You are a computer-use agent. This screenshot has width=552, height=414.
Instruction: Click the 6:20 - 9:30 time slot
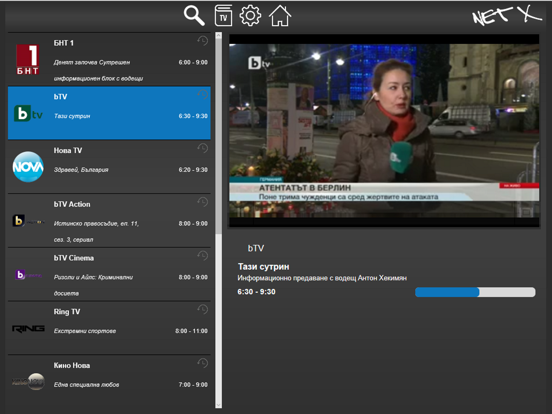pos(193,170)
